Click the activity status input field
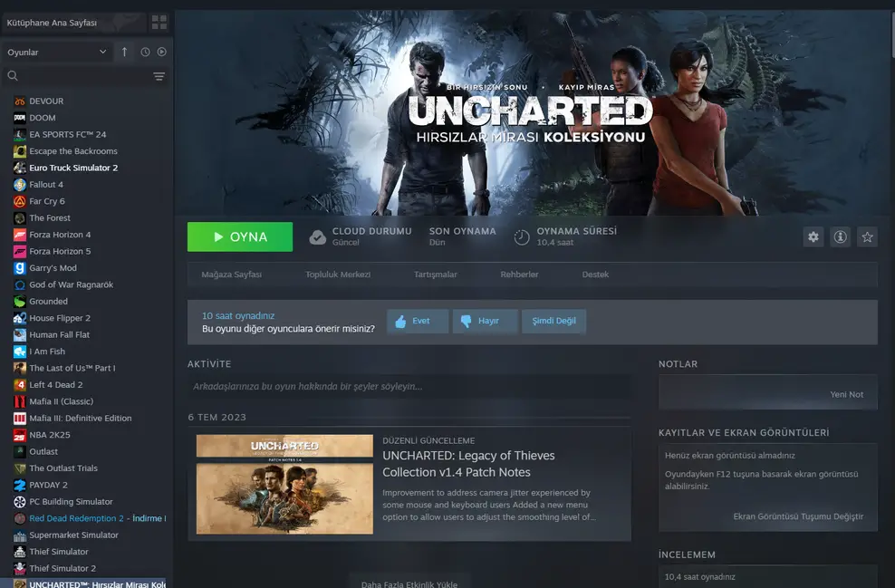Image resolution: width=895 pixels, height=588 pixels. 409,387
